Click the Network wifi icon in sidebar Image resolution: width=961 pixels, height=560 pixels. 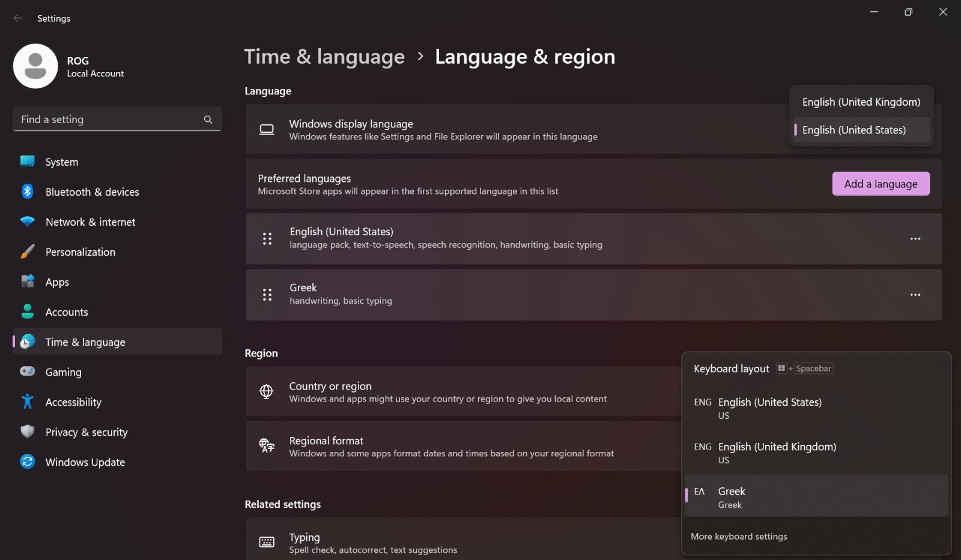(x=28, y=221)
